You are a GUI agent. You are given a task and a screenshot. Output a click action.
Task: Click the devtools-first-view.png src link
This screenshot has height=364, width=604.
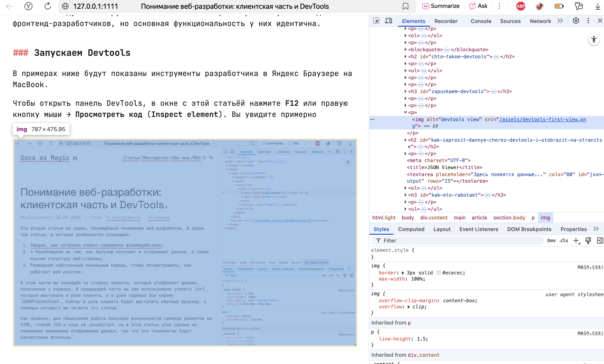click(x=542, y=119)
